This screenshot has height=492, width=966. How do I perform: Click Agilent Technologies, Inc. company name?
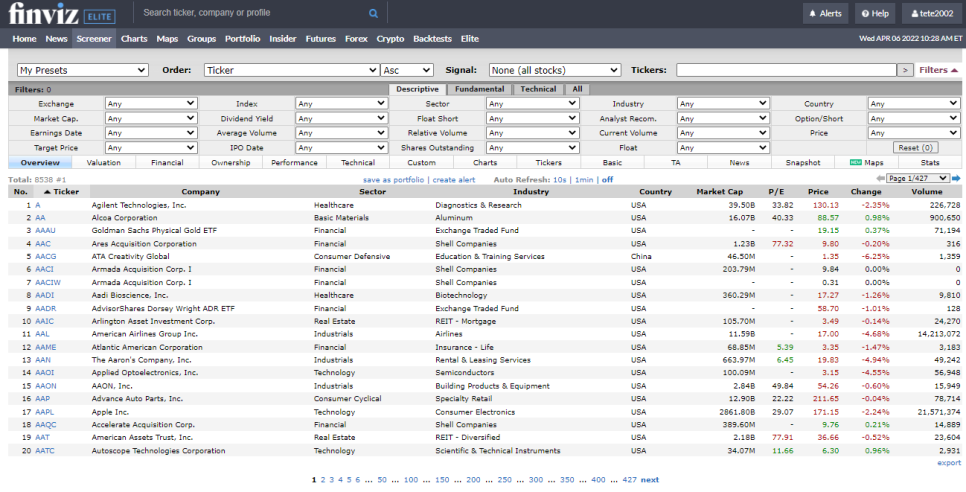click(x=139, y=204)
